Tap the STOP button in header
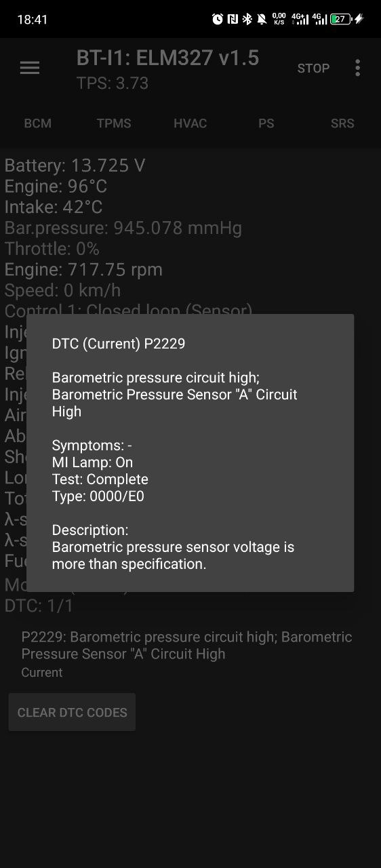 click(313, 68)
